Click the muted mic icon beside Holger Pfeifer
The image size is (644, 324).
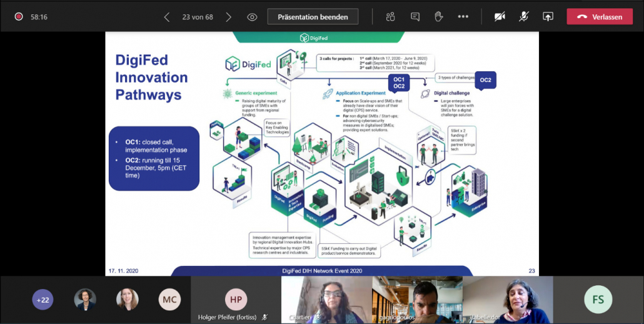(x=265, y=317)
